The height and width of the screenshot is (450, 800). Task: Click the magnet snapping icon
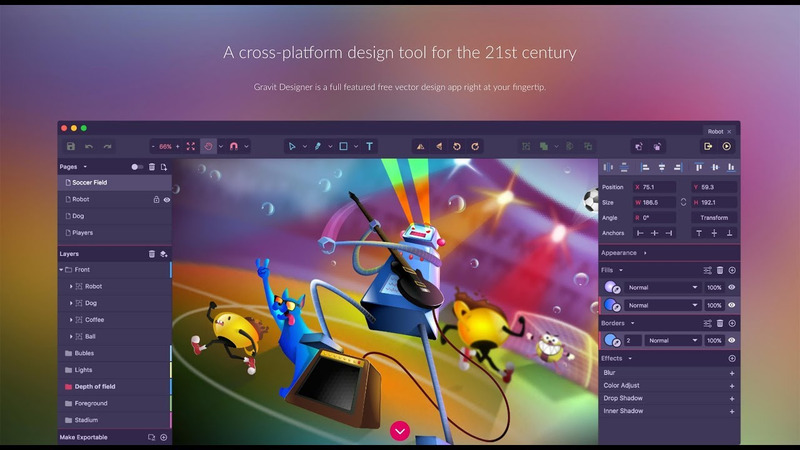click(x=234, y=146)
